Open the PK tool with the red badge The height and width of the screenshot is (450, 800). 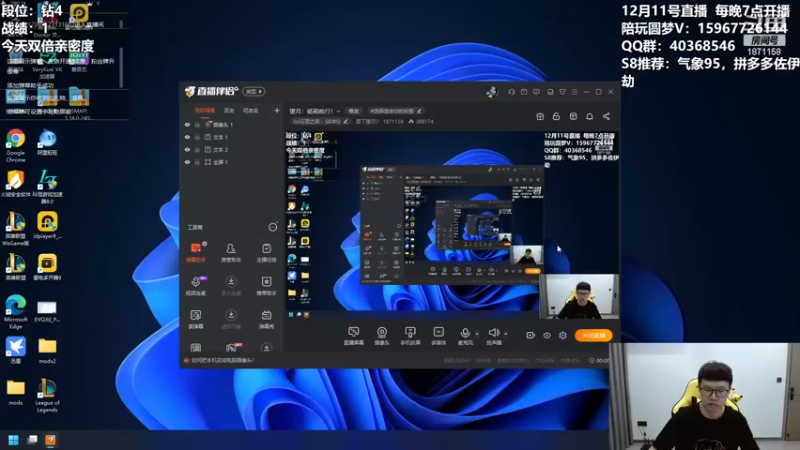click(x=231, y=348)
